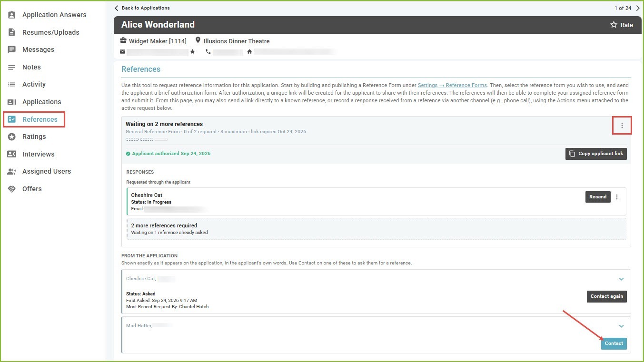Rate the applicant with the Rate star
The width and height of the screenshot is (644, 362).
coord(622,25)
